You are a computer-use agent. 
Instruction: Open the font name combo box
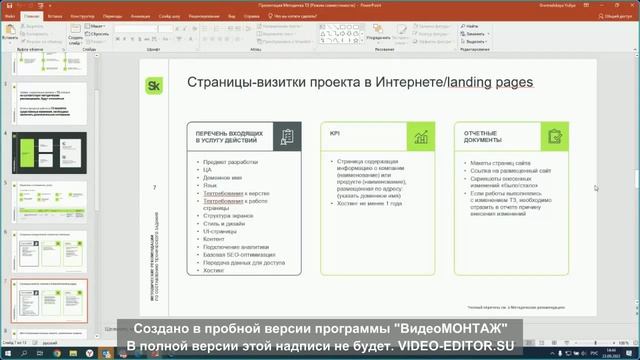coord(136,29)
